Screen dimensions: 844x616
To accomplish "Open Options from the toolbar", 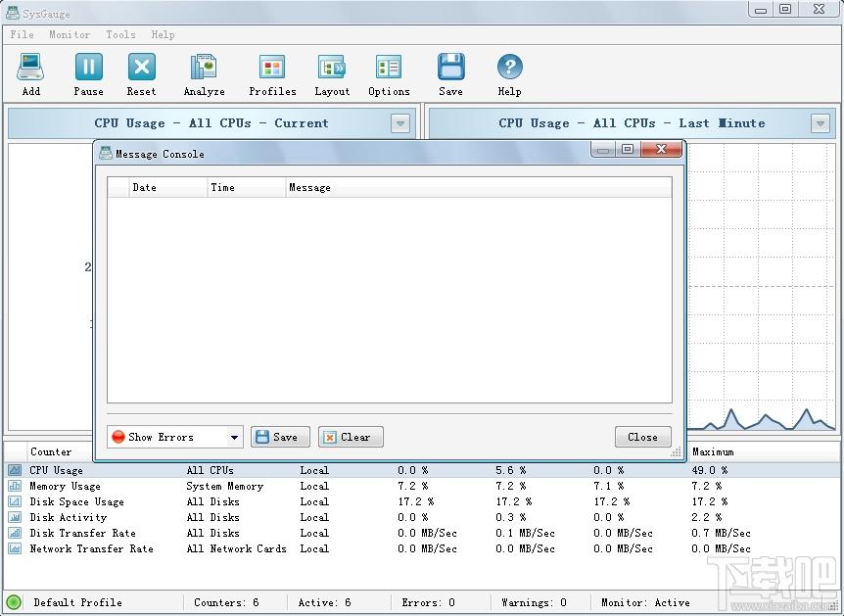I will 389,68.
